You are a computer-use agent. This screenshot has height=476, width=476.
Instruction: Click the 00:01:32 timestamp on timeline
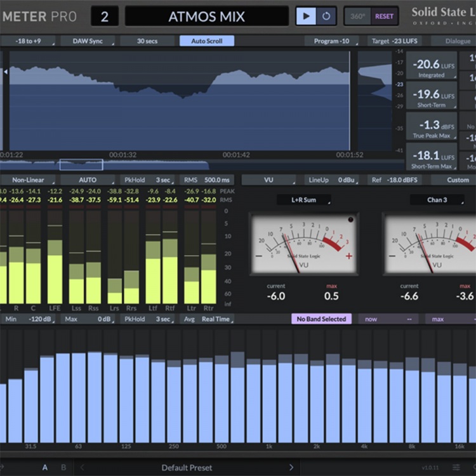point(122,155)
